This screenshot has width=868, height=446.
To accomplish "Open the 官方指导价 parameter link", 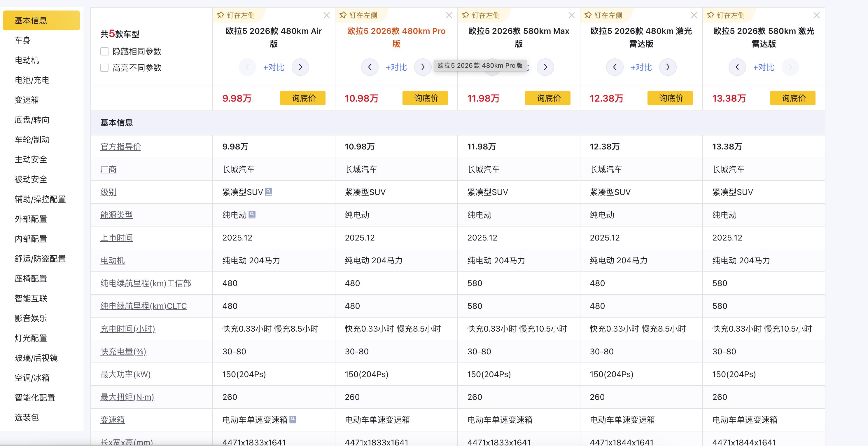I will 121,147.
